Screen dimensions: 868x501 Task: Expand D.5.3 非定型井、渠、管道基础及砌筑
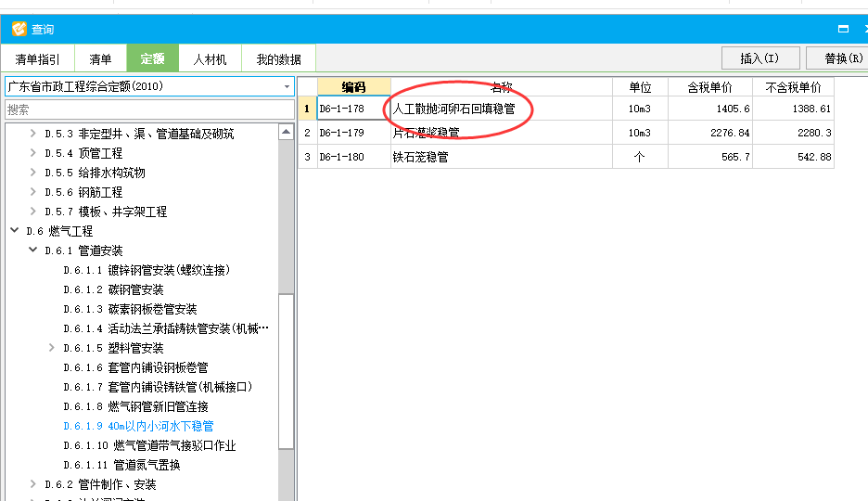pyautogui.click(x=32, y=134)
